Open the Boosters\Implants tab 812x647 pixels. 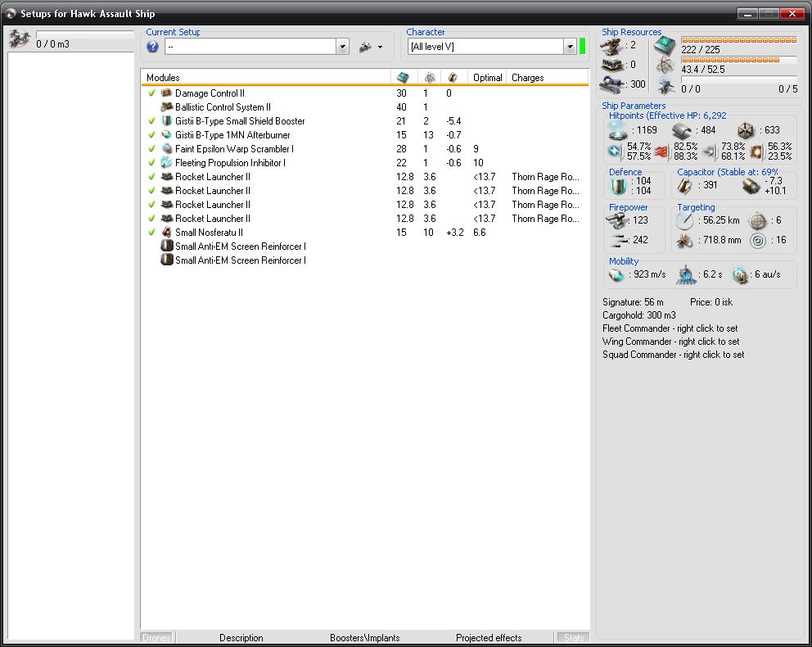click(364, 638)
